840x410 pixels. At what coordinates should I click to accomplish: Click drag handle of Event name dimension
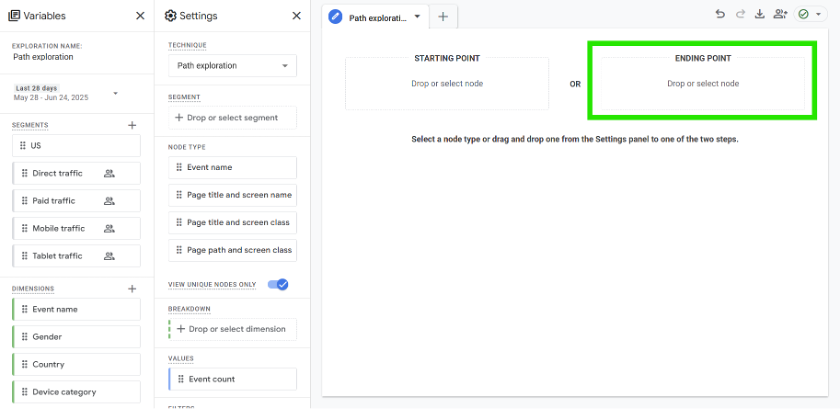click(x=24, y=309)
